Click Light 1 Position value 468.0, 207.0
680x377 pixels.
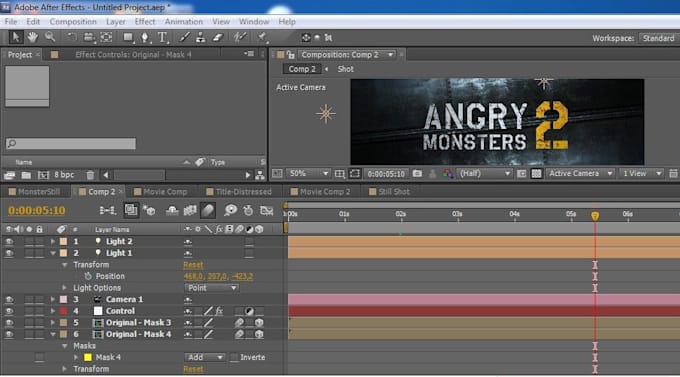coord(205,276)
